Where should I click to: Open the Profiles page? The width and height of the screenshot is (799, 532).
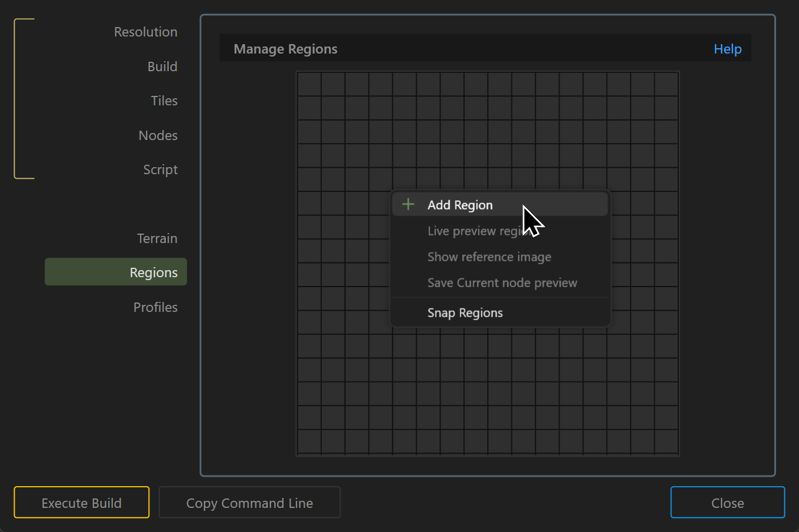pos(155,307)
